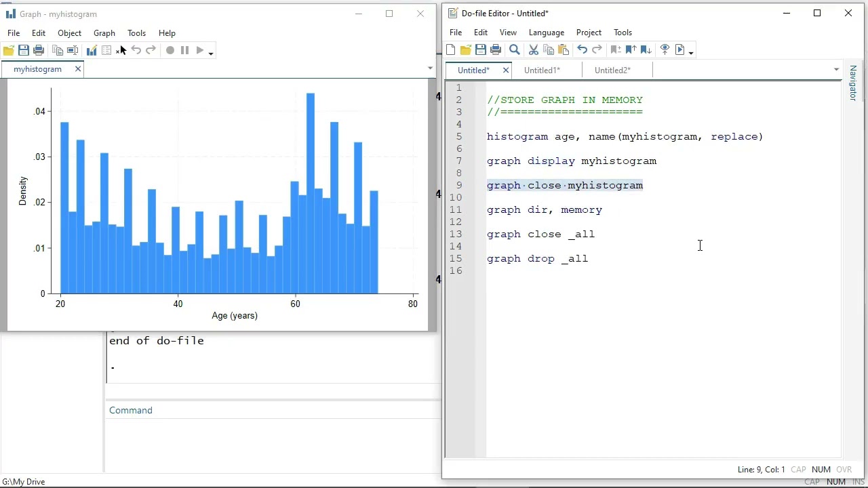Click Undo arrow in Do-file Editor toolbar

click(x=582, y=49)
